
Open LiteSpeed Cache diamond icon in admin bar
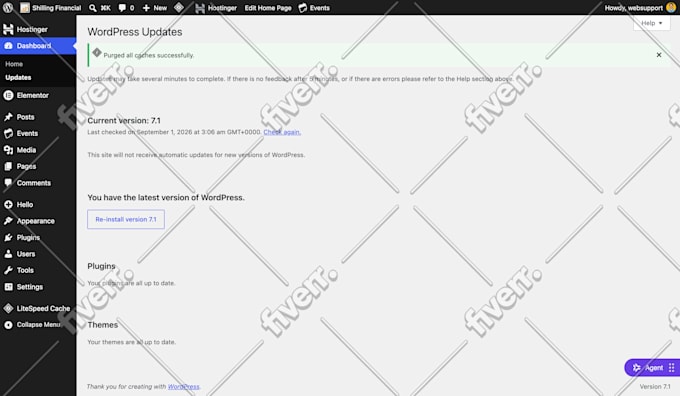(179, 7)
